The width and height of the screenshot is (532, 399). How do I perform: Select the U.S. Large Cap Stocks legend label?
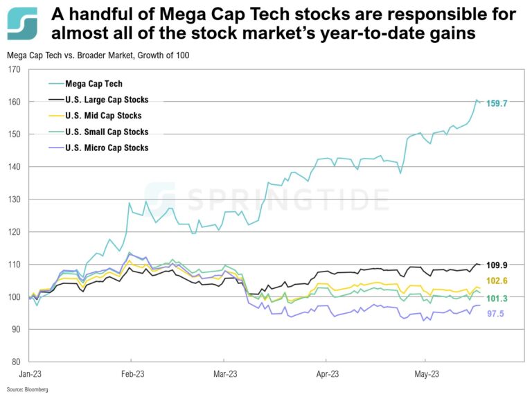[x=107, y=100]
